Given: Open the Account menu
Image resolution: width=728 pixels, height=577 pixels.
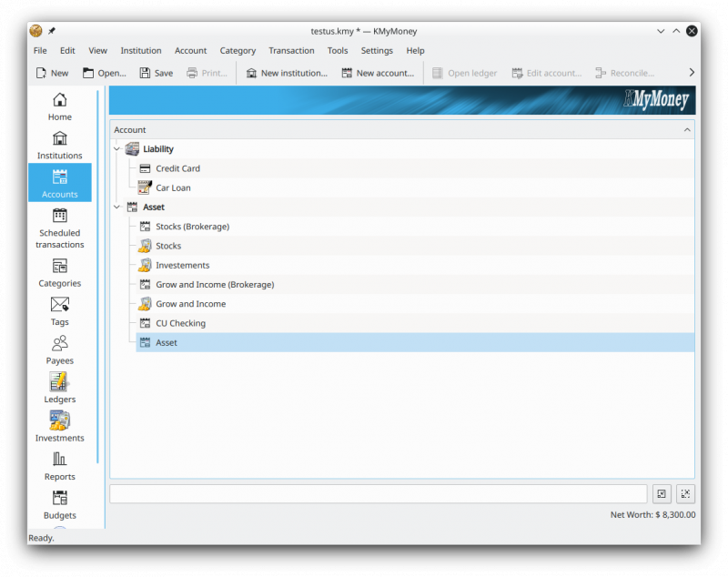Looking at the screenshot, I should pos(191,51).
